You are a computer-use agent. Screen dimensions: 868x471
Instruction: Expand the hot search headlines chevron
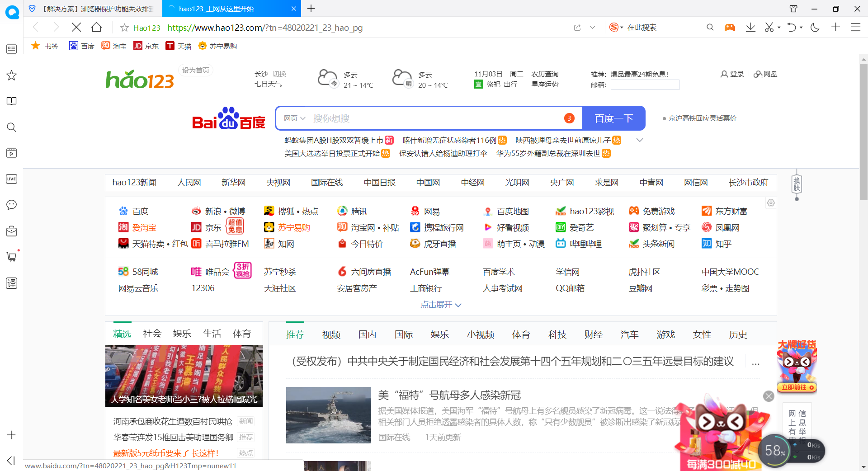tap(640, 140)
